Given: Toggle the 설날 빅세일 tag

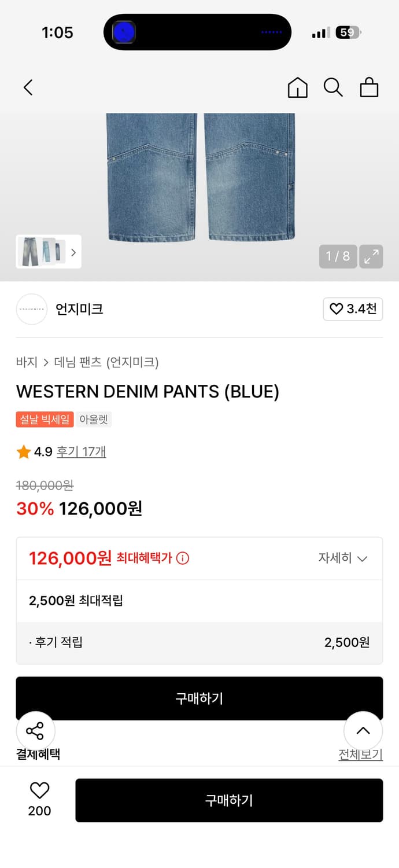Looking at the screenshot, I should coord(45,420).
